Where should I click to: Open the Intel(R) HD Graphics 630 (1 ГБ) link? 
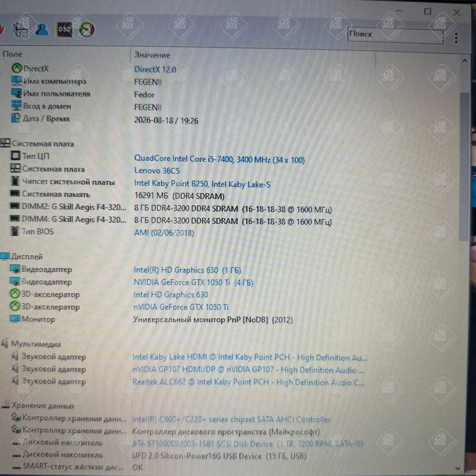[x=187, y=270]
